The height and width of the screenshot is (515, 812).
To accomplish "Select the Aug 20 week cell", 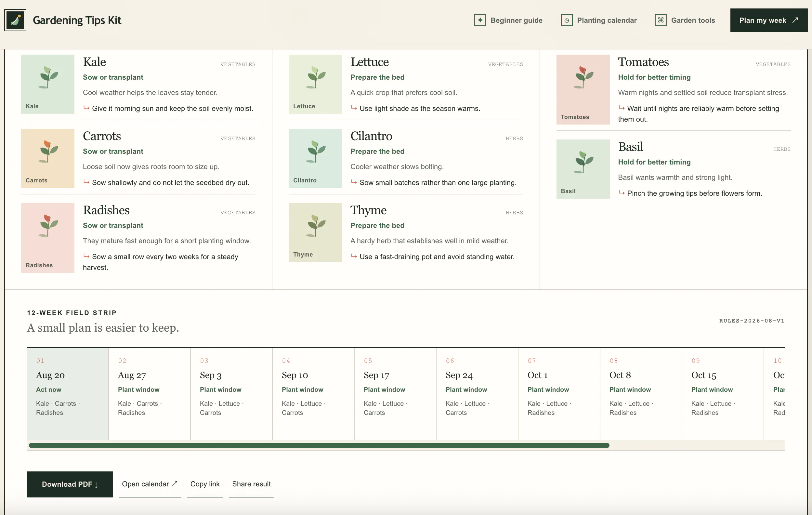I will coord(68,394).
